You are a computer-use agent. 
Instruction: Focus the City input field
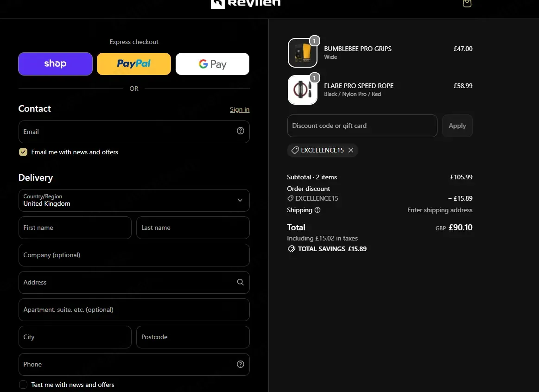click(75, 337)
